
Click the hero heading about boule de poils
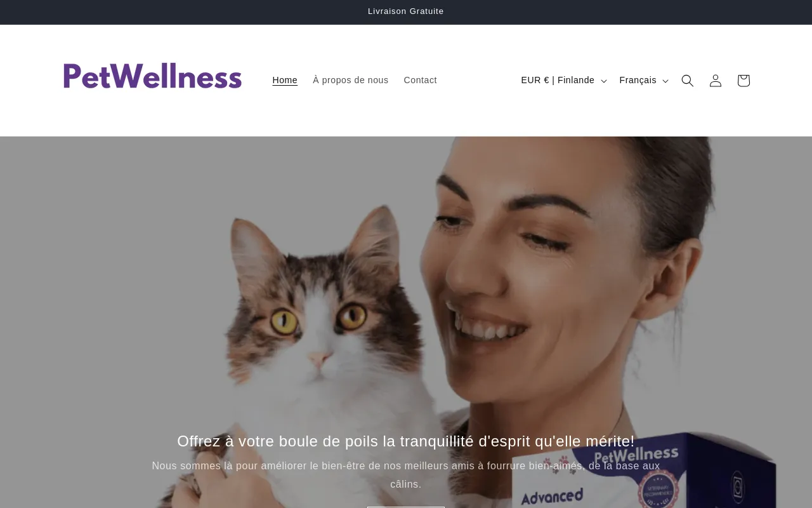click(x=406, y=441)
